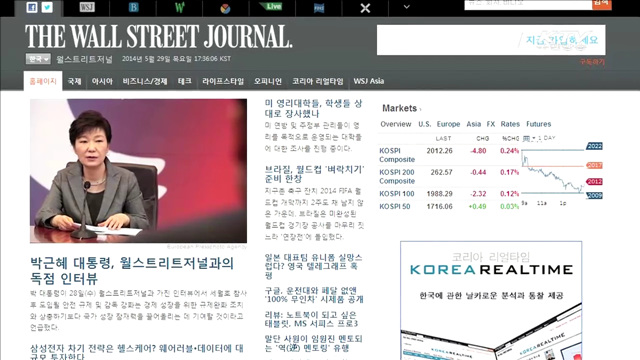Open headline '역(逆) 멘토링' 유행
Screen dimensions: 640x360
pyautogui.click(x=313, y=343)
